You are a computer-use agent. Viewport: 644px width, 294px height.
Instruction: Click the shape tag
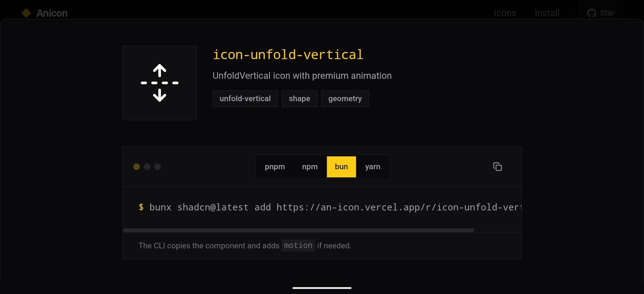(x=299, y=98)
